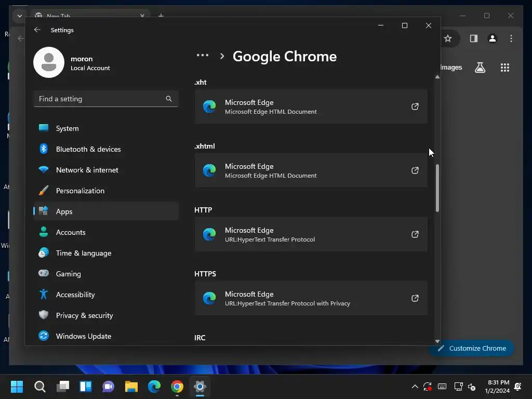Open taskbar Search
This screenshot has height=399, width=532.
[39, 387]
